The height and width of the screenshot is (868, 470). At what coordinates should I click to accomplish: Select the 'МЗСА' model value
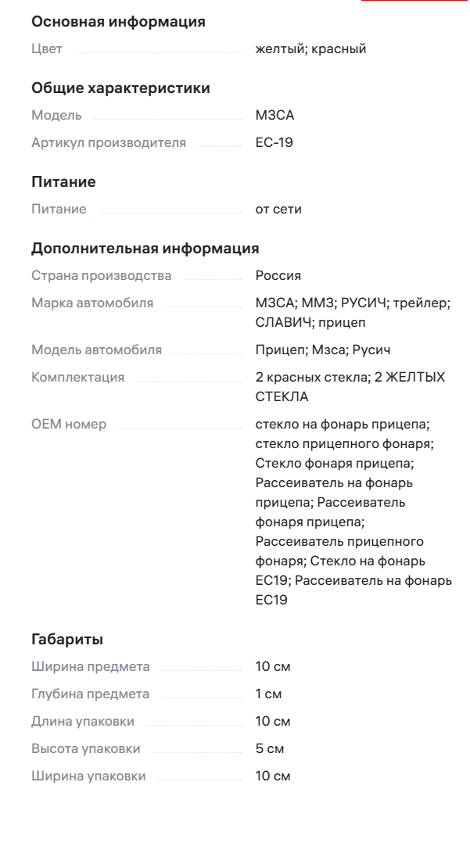[274, 116]
